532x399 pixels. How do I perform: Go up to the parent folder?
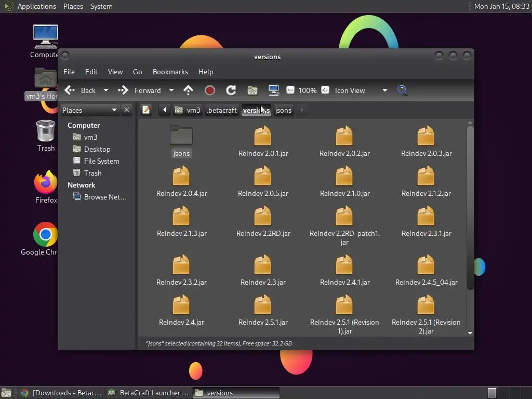(x=188, y=90)
